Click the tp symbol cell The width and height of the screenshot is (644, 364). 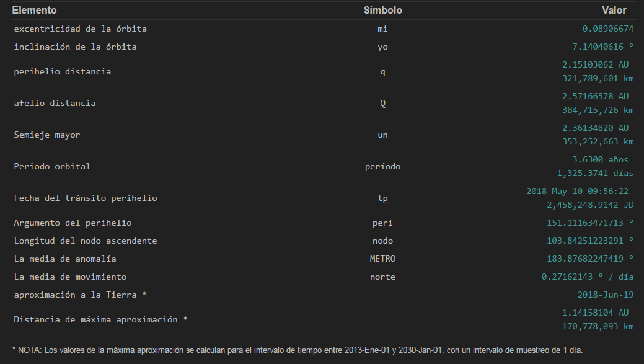(382, 198)
